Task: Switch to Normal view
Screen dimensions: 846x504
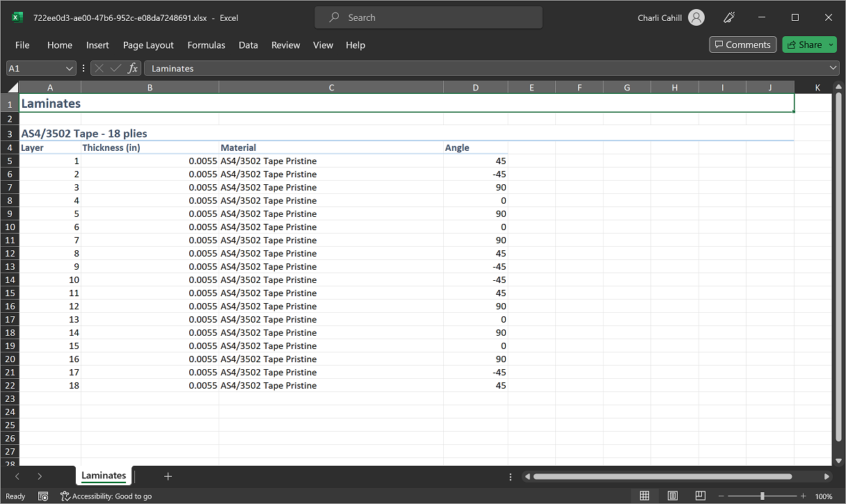Action: point(644,496)
